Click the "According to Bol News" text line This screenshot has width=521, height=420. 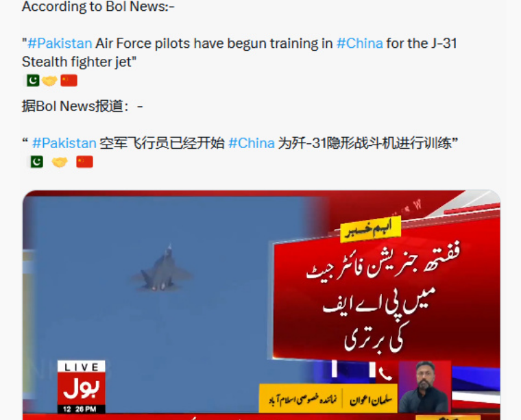point(98,7)
